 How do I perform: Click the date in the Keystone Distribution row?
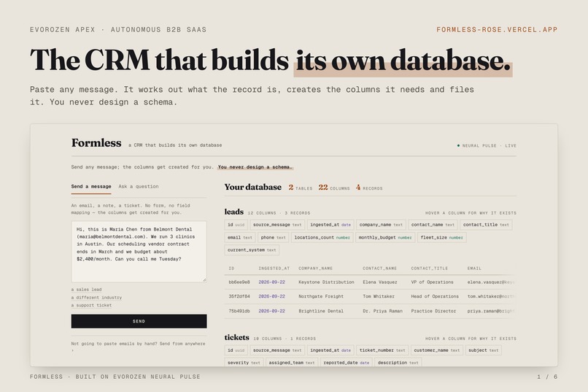271,282
